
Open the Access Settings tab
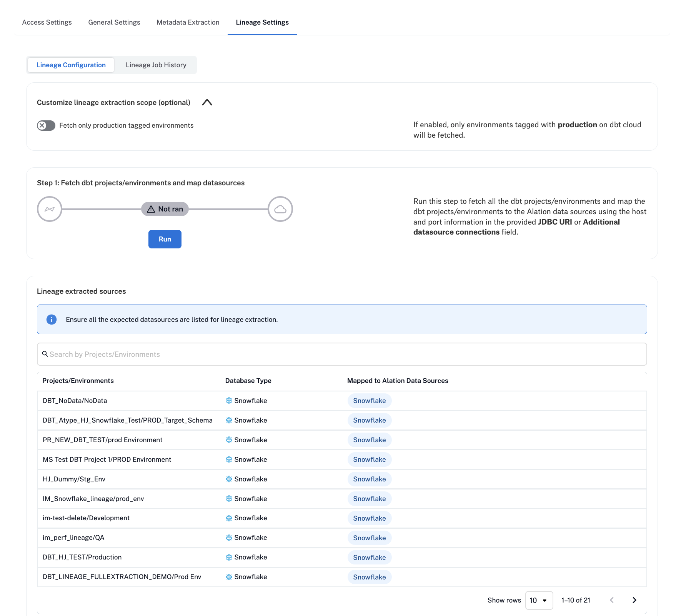click(x=47, y=22)
